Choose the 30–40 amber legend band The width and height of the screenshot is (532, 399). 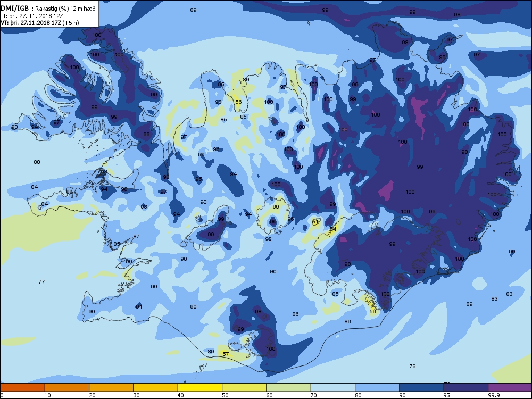point(156,387)
